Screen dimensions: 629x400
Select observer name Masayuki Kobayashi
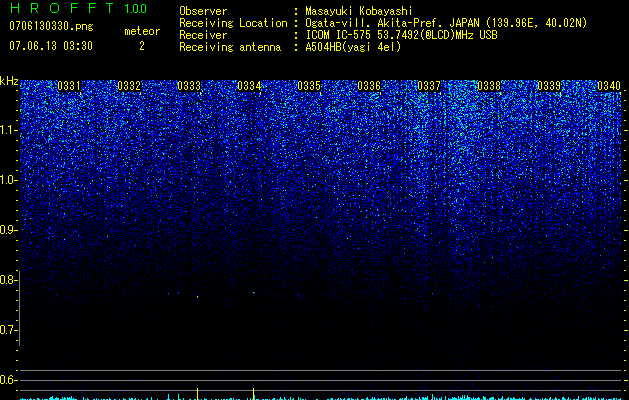(359, 11)
